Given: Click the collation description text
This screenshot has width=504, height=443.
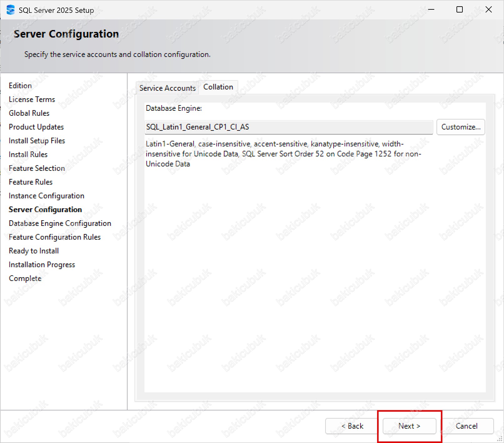Looking at the screenshot, I should point(283,154).
